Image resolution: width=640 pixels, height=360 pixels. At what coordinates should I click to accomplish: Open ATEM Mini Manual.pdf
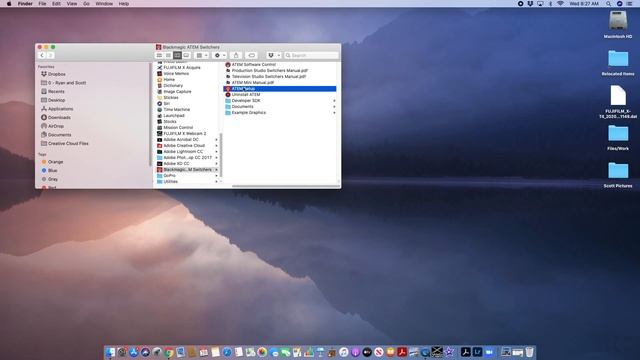tap(253, 82)
